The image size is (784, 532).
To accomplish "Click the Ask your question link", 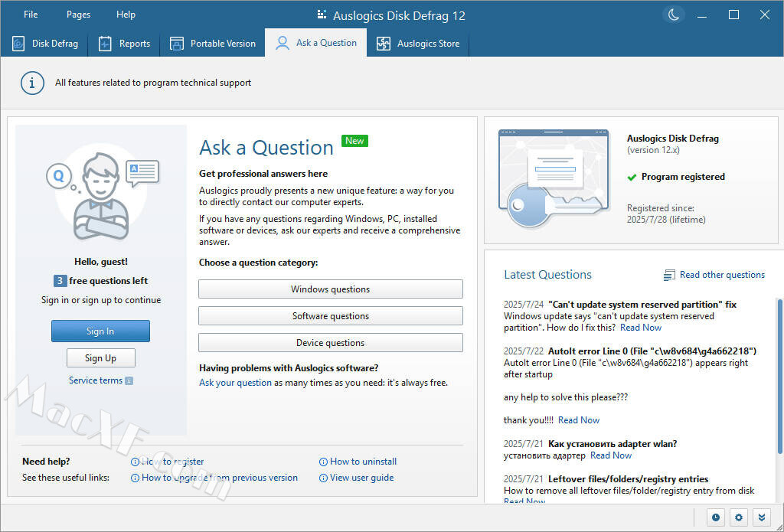I will pos(236,383).
